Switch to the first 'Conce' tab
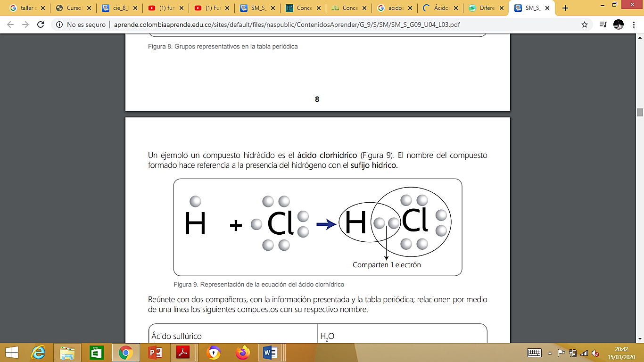The width and height of the screenshot is (644, 362). (302, 8)
